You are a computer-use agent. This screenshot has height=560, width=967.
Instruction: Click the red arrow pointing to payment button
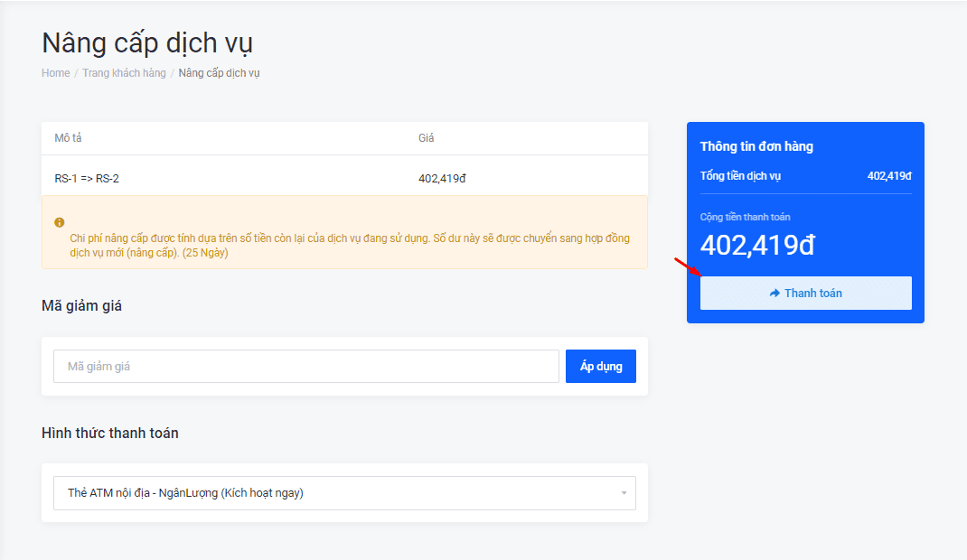(687, 267)
